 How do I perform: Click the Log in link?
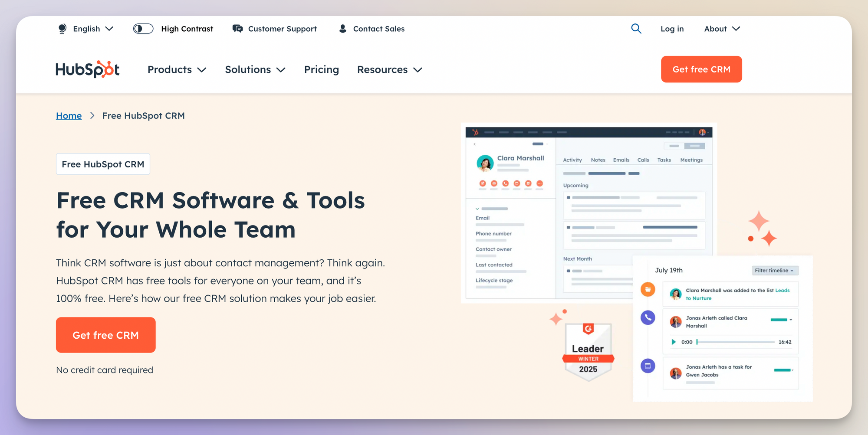pyautogui.click(x=672, y=29)
